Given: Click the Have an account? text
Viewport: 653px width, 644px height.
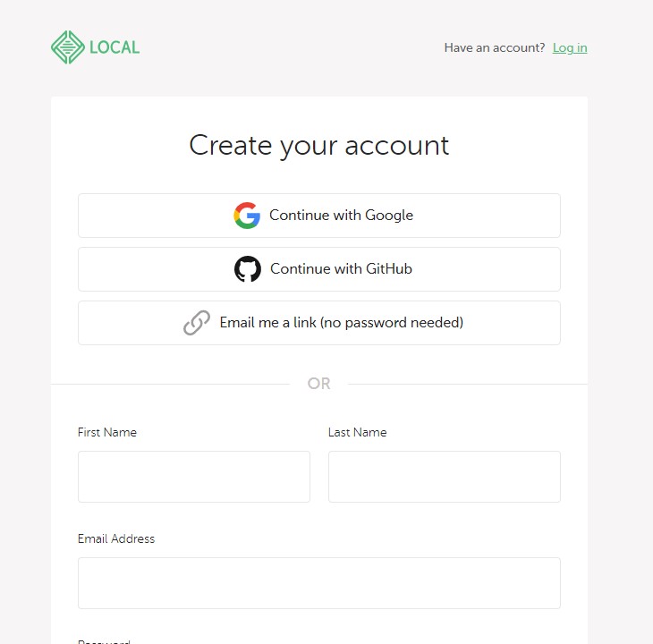Looking at the screenshot, I should tap(495, 48).
